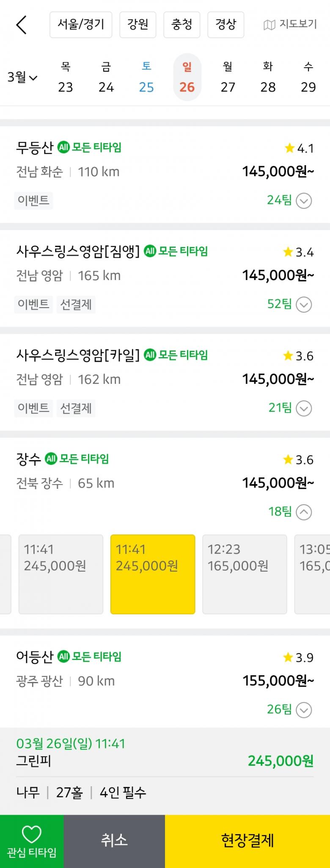The width and height of the screenshot is (330, 868).
Task: Switch to the 강원 region tab
Action: [x=138, y=25]
